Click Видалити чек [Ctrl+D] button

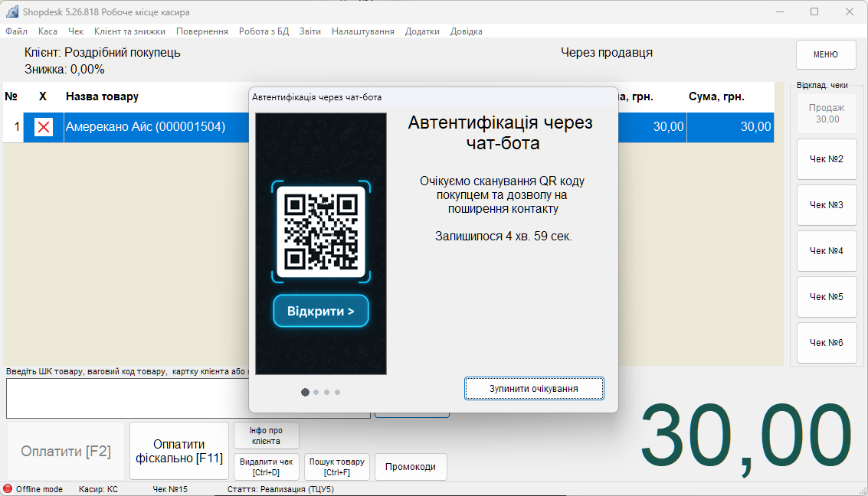(x=267, y=467)
